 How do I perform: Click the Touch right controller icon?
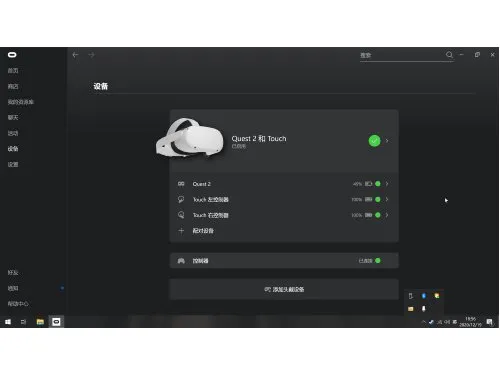click(x=181, y=215)
